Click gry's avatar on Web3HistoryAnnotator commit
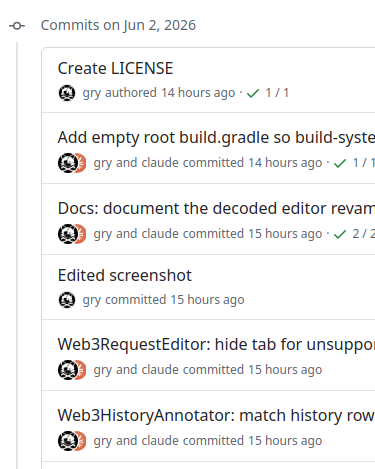Viewport: 375px width, 469px height. point(68,441)
